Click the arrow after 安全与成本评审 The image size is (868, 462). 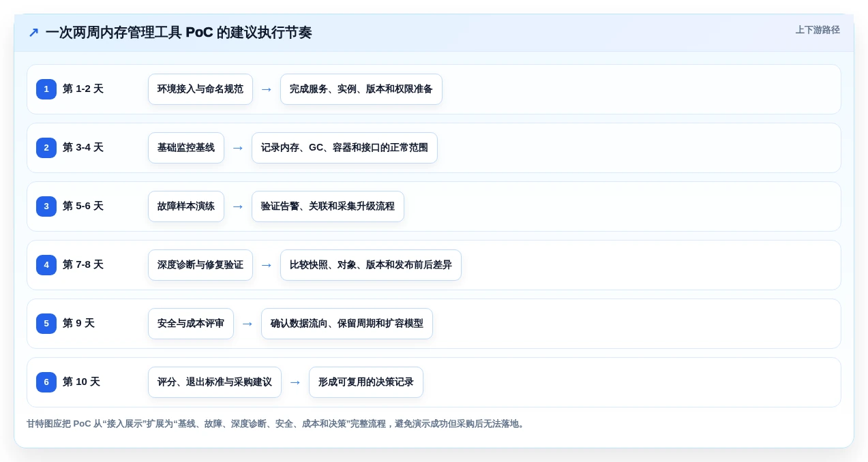click(248, 324)
